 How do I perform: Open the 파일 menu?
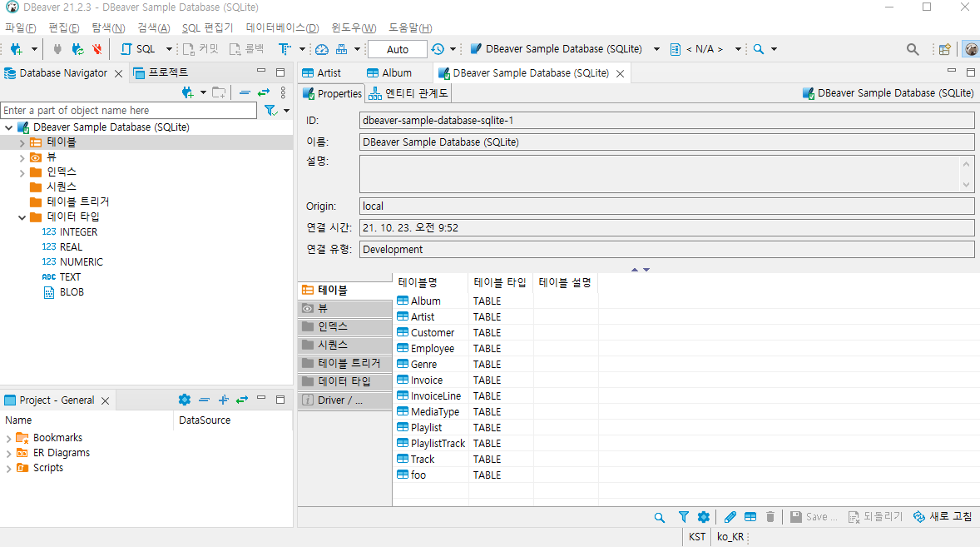pos(21,28)
